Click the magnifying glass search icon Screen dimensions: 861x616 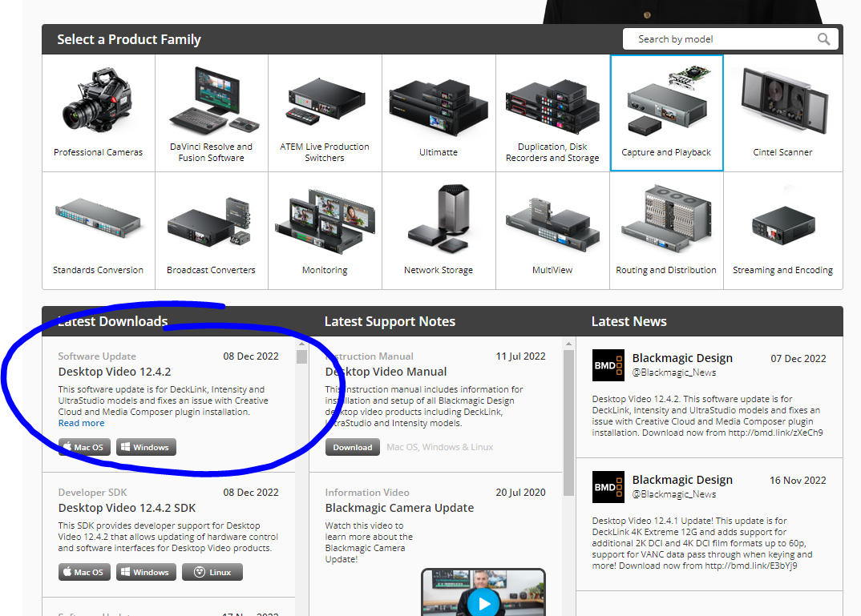(823, 39)
